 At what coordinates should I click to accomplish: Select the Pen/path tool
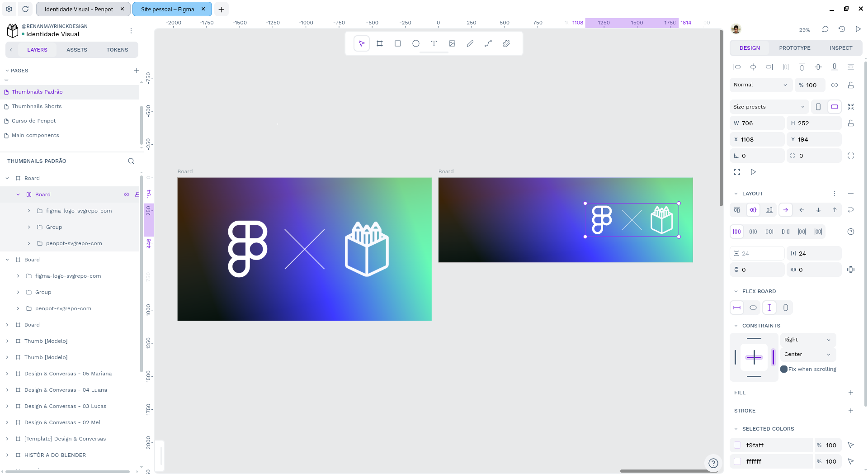470,43
